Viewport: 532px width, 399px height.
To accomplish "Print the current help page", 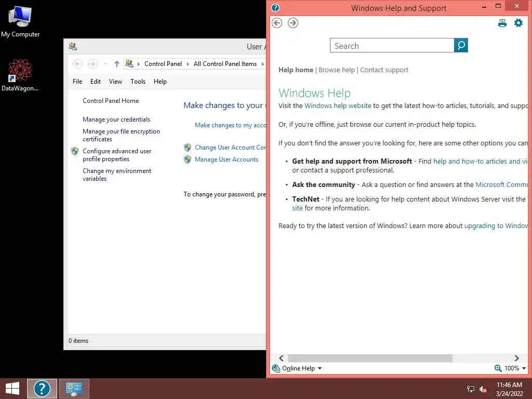I will click(502, 23).
